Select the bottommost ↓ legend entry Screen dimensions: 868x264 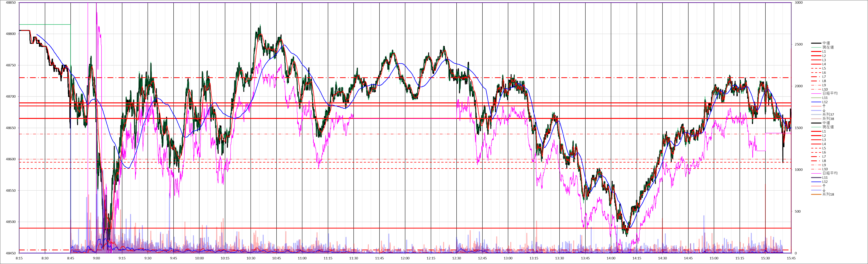coord(824,190)
